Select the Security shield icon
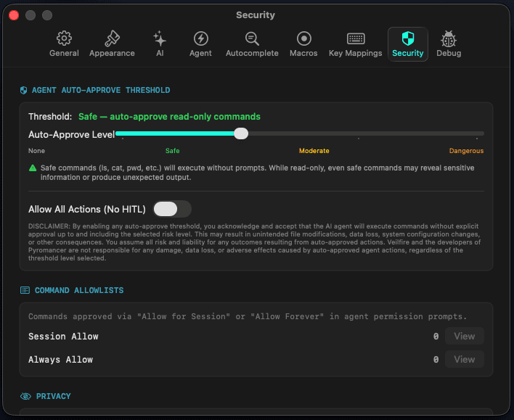This screenshot has width=514, height=420. tap(408, 38)
